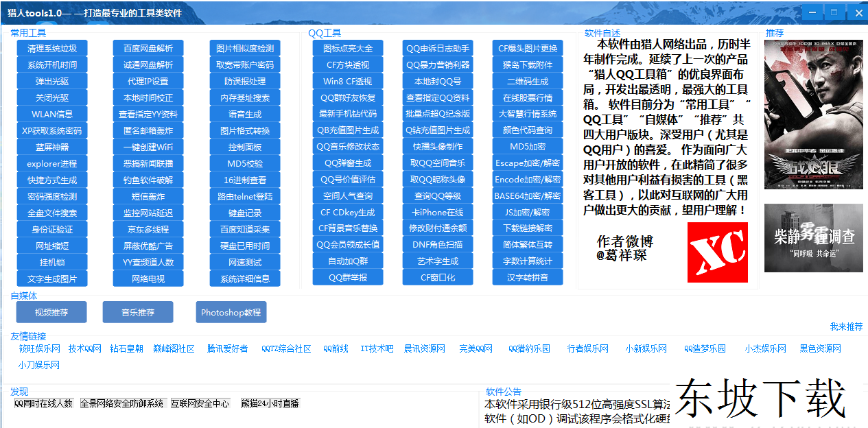Click the QQ号价值评估 button

coord(348,180)
